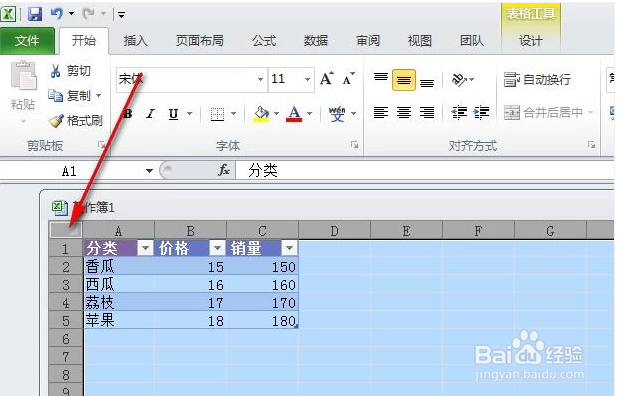619x396 pixels.
Task: Click the Name Box showing A1
Action: click(x=70, y=171)
